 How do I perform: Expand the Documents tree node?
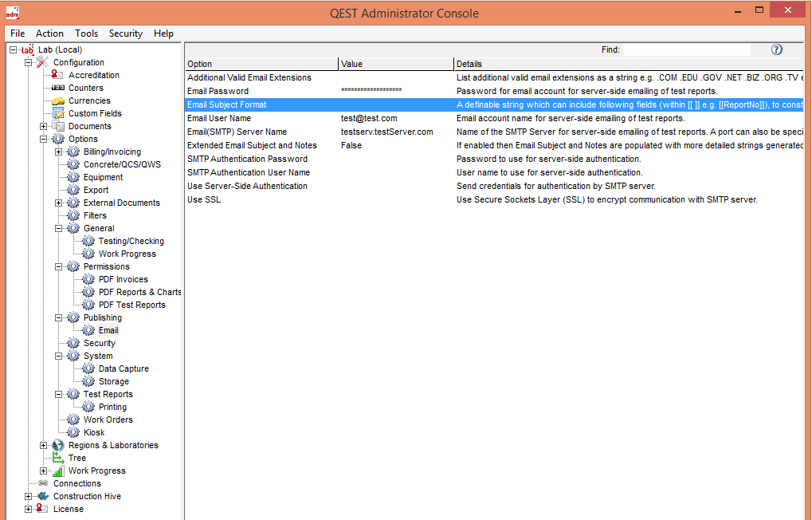tap(44, 126)
